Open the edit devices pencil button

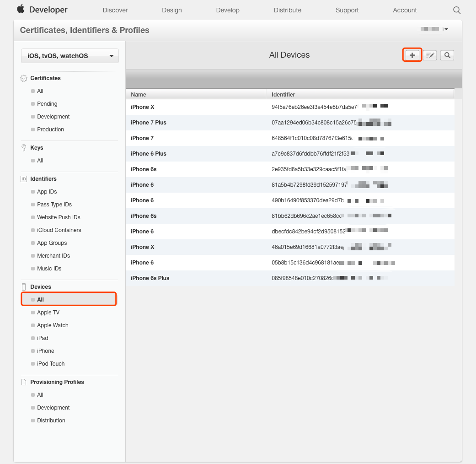(430, 55)
